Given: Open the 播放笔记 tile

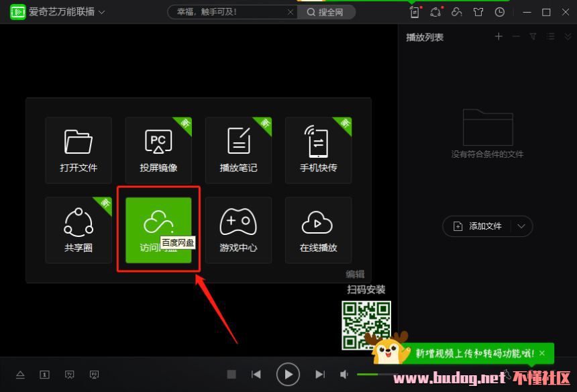Looking at the screenshot, I should pyautogui.click(x=238, y=150).
